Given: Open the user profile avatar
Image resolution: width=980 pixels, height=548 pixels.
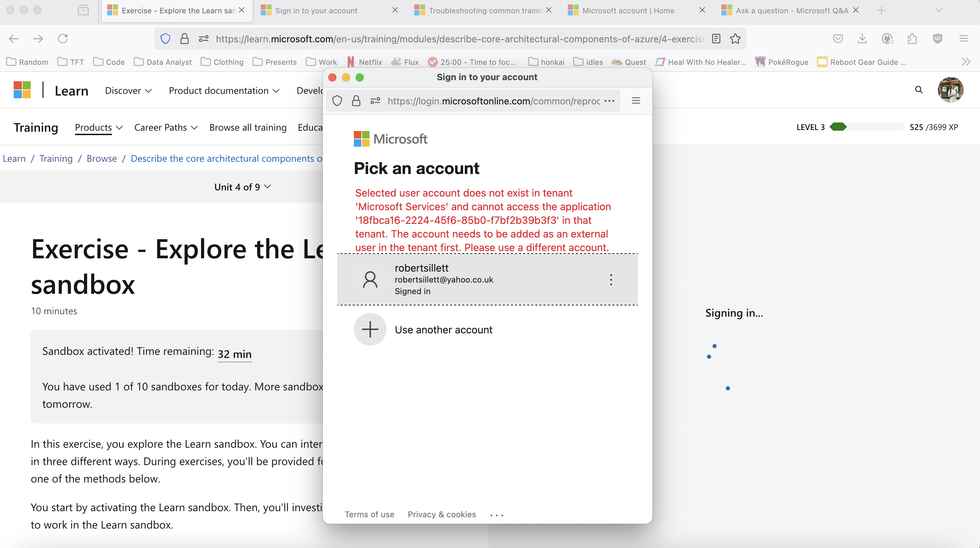Looking at the screenshot, I should 951,90.
